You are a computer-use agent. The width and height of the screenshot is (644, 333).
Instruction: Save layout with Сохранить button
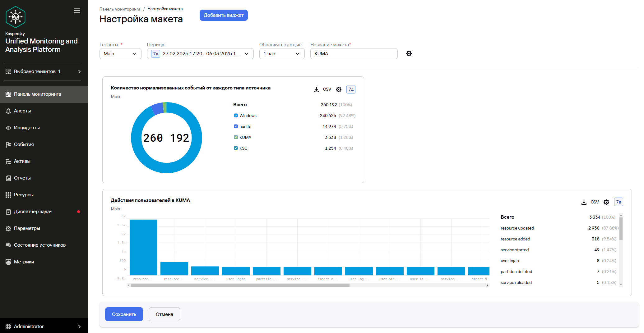pos(124,314)
